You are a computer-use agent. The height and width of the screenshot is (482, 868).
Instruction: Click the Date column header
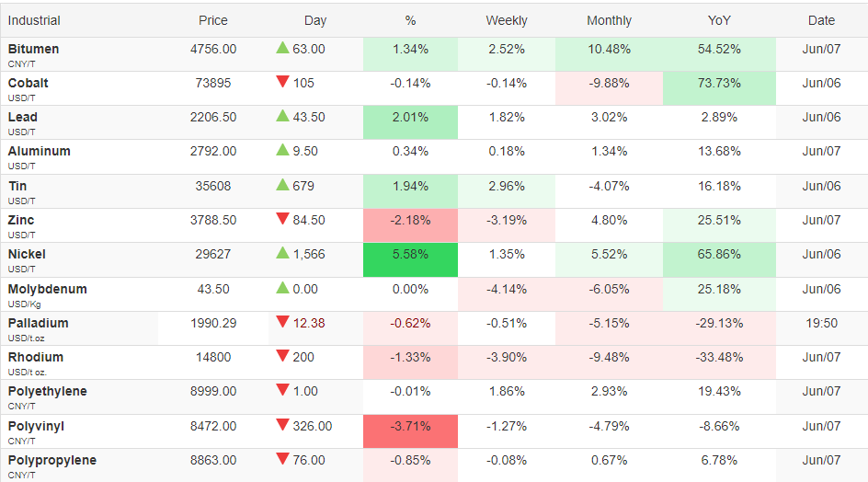click(821, 20)
